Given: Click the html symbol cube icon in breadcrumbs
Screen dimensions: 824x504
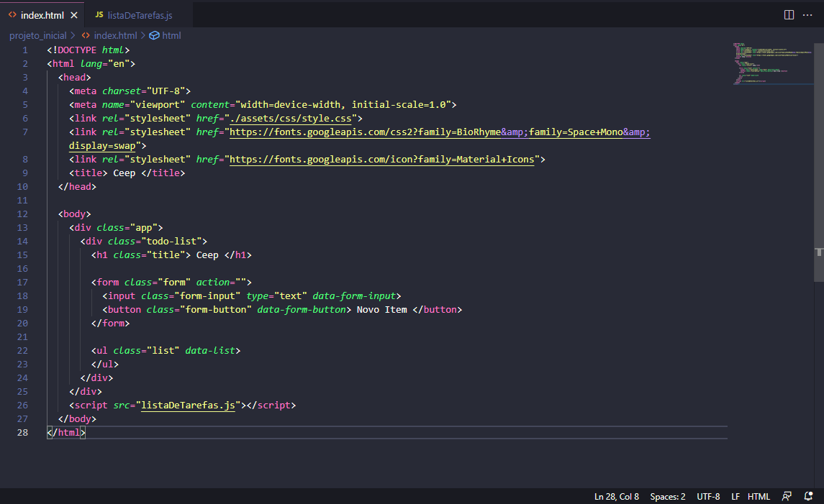Looking at the screenshot, I should 154,35.
